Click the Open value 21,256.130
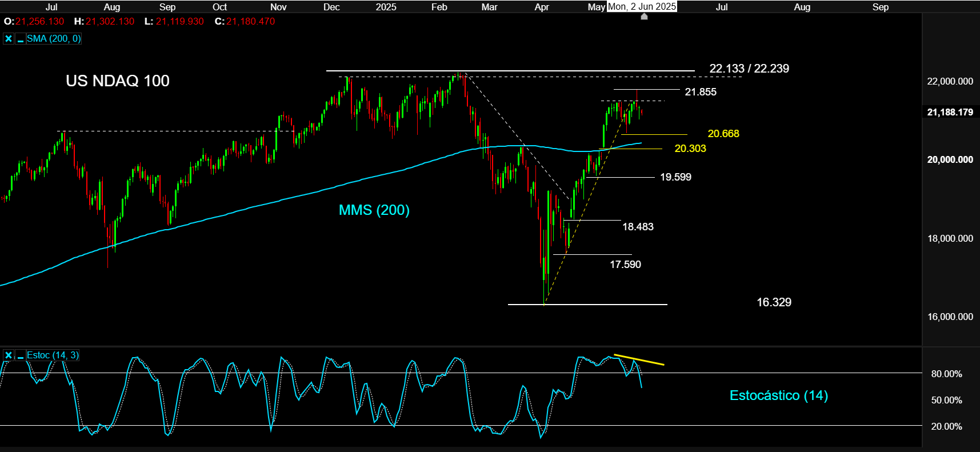This screenshot has height=452, width=980. pyautogui.click(x=40, y=21)
